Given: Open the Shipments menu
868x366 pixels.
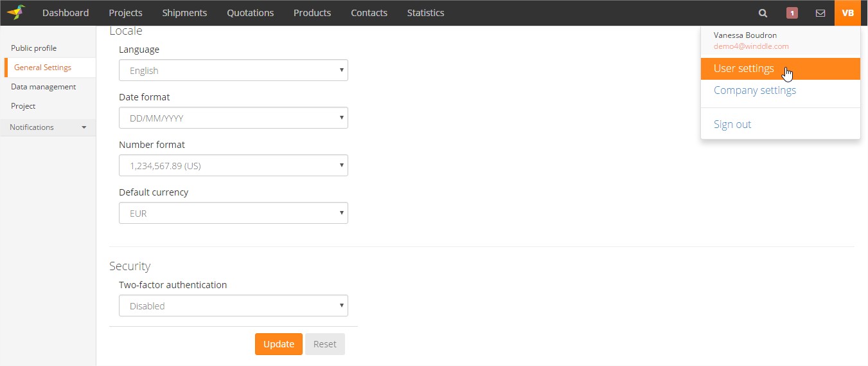Looking at the screenshot, I should pyautogui.click(x=184, y=13).
